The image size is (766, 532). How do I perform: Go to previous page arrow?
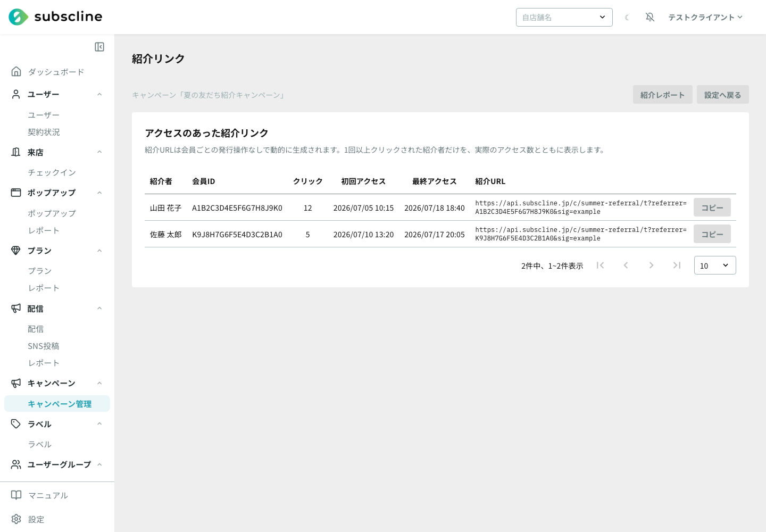626,265
